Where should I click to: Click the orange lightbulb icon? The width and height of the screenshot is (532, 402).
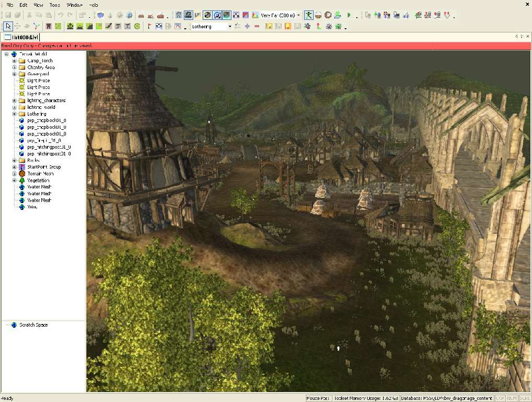pyautogui.click(x=287, y=26)
